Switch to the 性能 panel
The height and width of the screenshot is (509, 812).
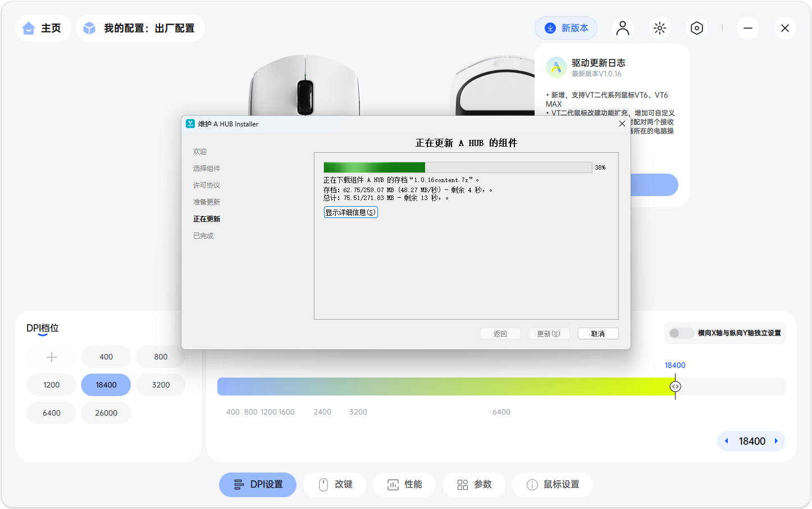404,484
